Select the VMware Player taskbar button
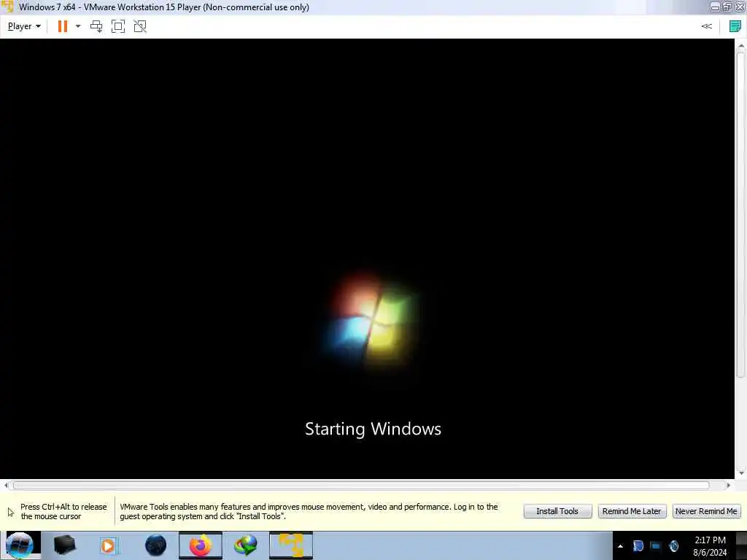The width and height of the screenshot is (747, 560). [291, 545]
